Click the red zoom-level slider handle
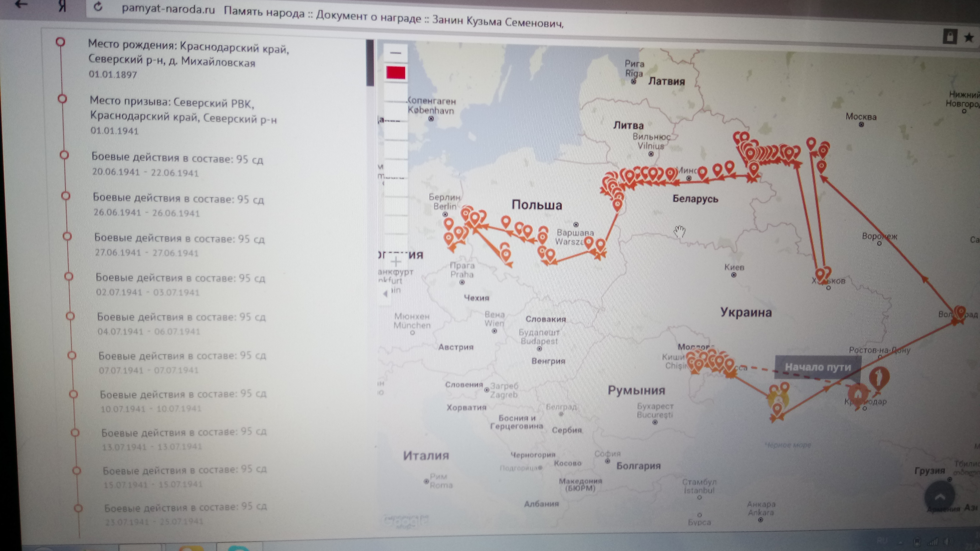 396,72
